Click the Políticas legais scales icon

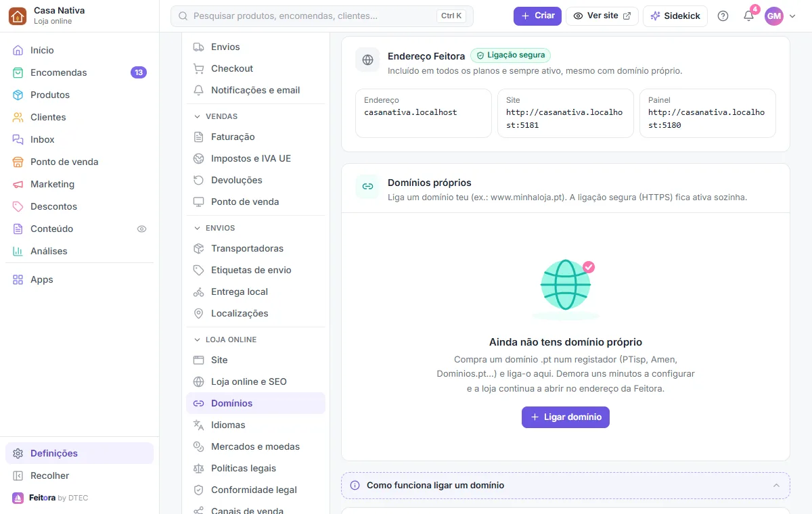[198, 468]
